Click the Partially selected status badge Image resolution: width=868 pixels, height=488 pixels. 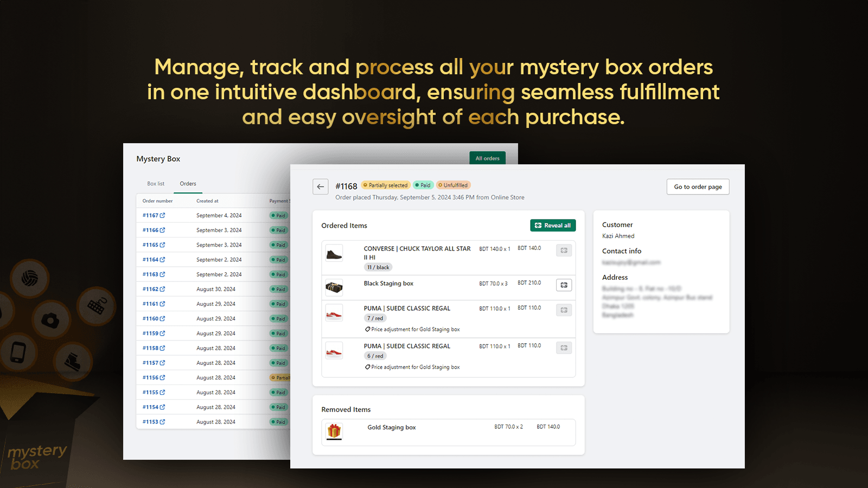[385, 185]
